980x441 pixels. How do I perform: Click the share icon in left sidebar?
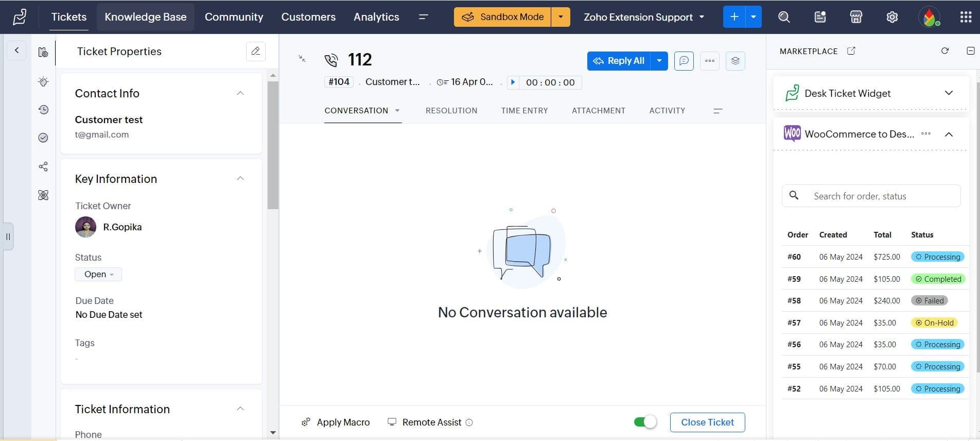(x=43, y=166)
